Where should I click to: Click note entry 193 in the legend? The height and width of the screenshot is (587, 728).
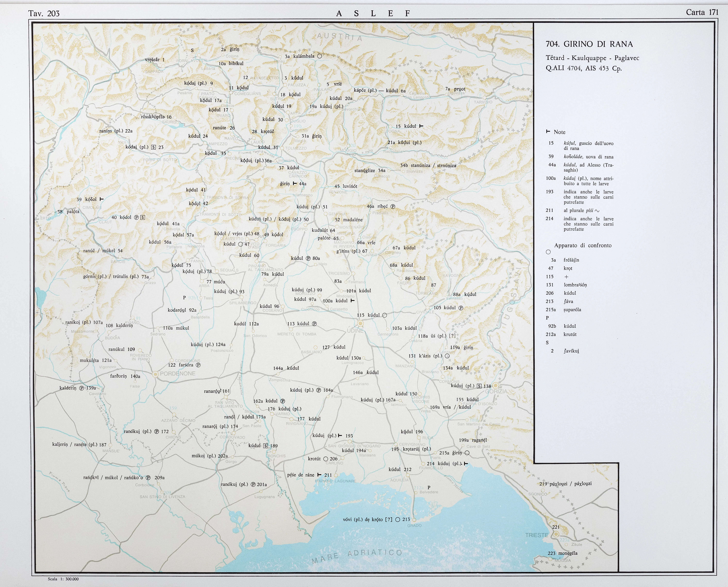pyautogui.click(x=550, y=192)
